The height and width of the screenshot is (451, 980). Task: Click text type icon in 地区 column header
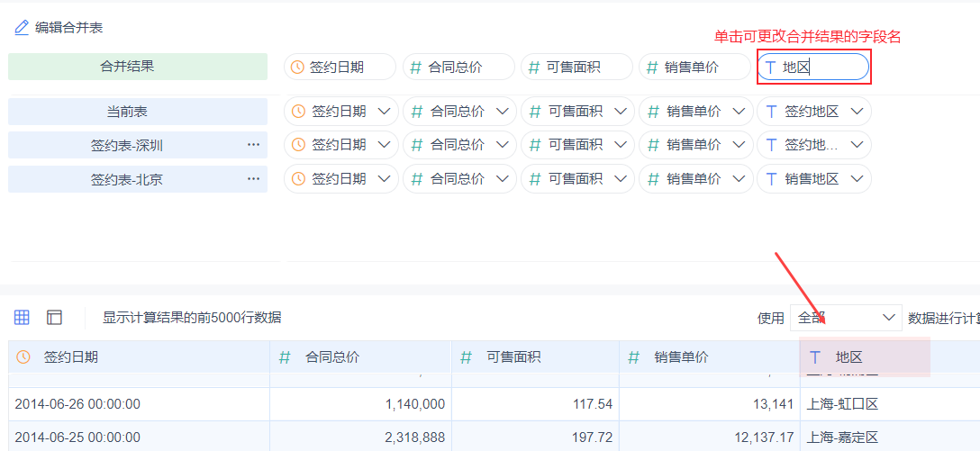tap(815, 357)
